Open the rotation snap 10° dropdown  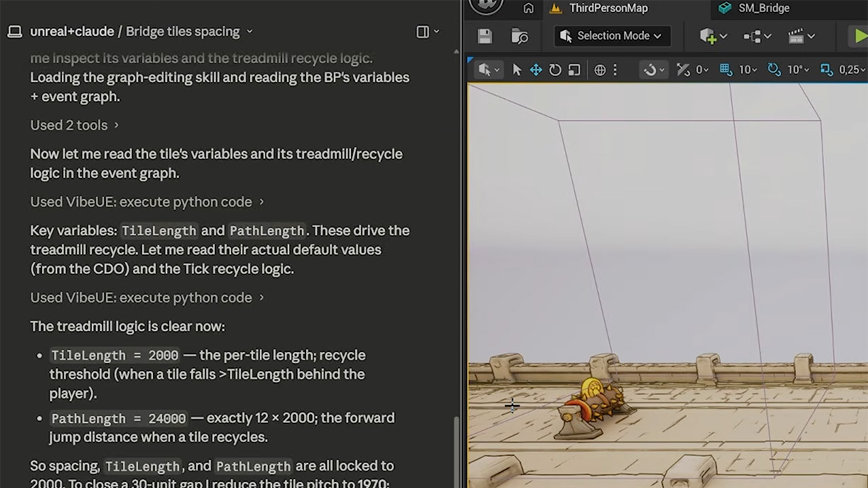(797, 69)
